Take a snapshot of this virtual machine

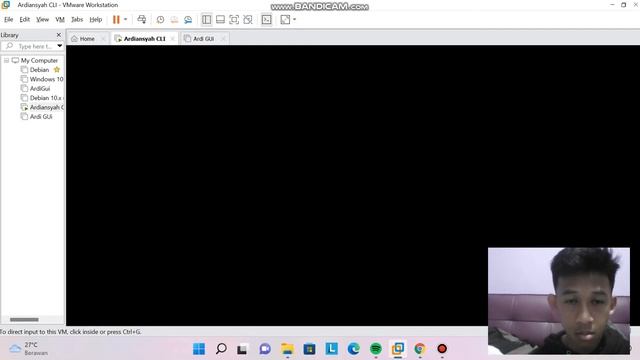(x=160, y=20)
